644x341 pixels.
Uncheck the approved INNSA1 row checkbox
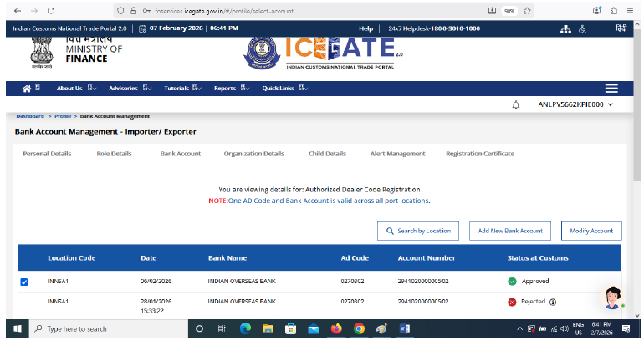coord(24,282)
